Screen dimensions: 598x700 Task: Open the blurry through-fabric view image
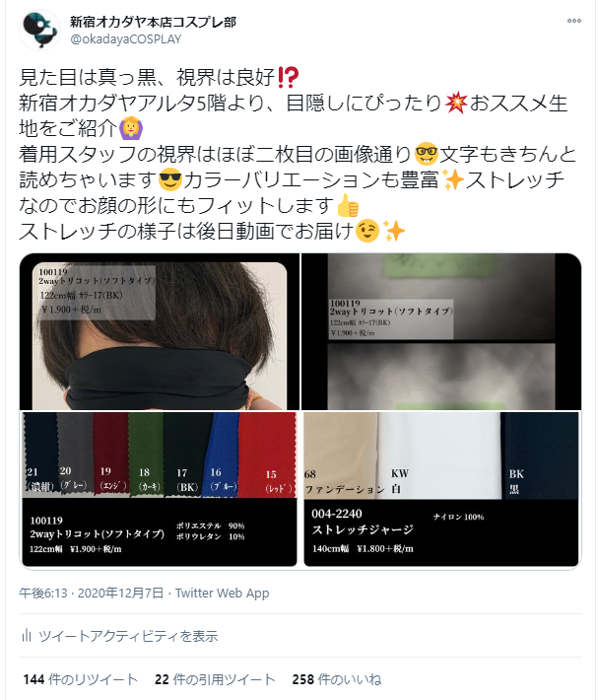click(x=441, y=331)
